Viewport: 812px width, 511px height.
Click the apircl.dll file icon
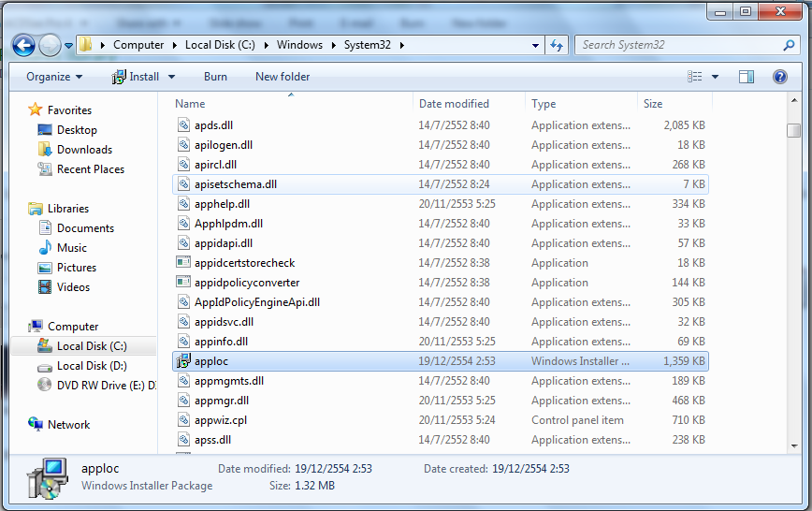click(x=183, y=165)
